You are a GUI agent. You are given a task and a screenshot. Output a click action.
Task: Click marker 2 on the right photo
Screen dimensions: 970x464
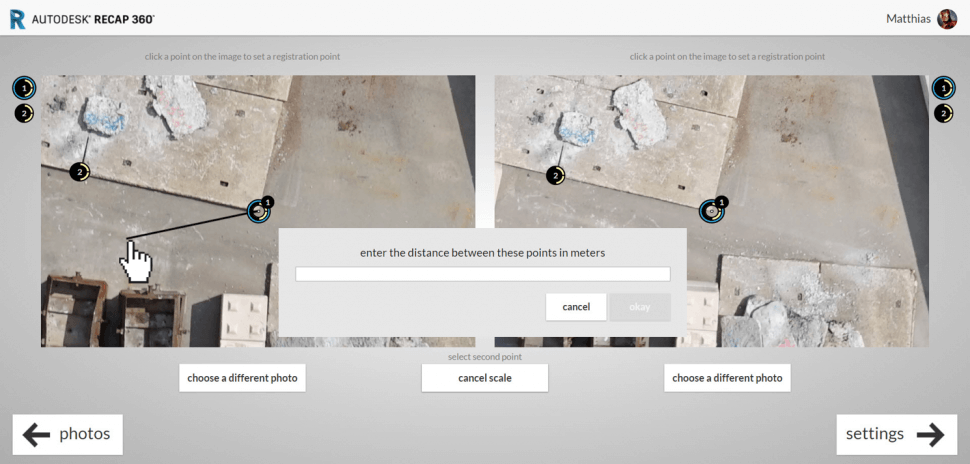(555, 176)
